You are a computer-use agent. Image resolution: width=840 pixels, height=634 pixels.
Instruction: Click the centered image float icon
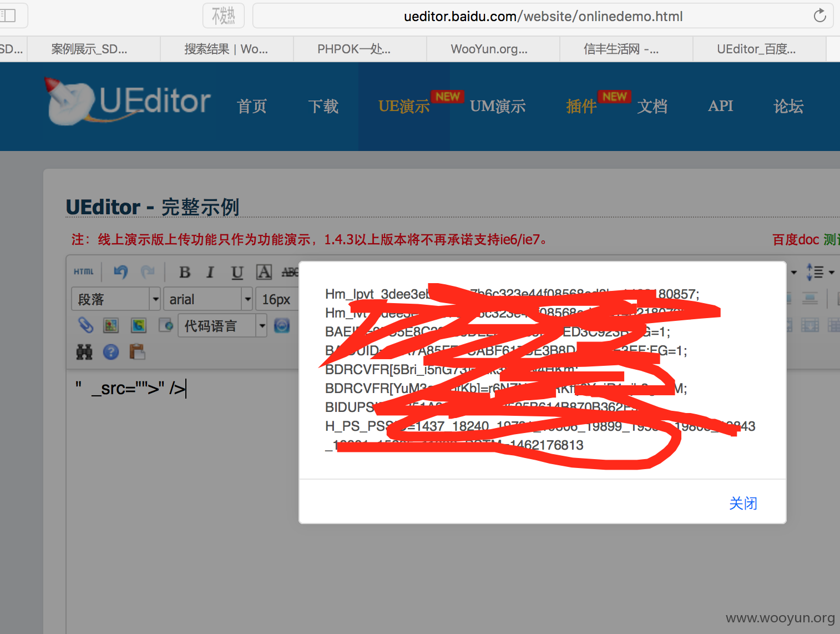(x=810, y=299)
